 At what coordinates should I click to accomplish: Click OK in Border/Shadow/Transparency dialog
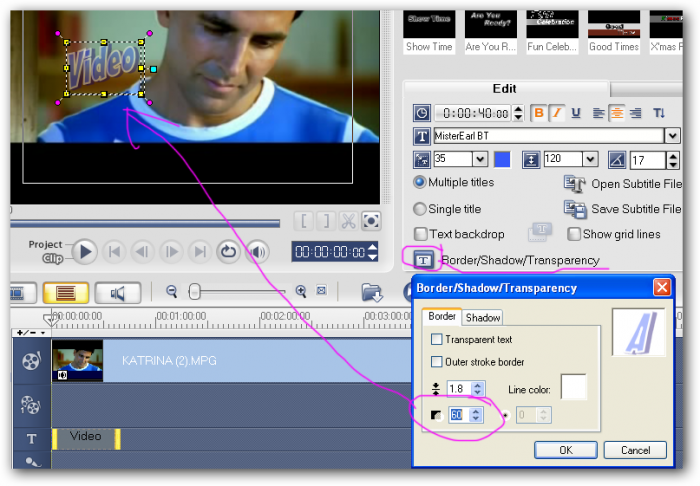coord(566,450)
